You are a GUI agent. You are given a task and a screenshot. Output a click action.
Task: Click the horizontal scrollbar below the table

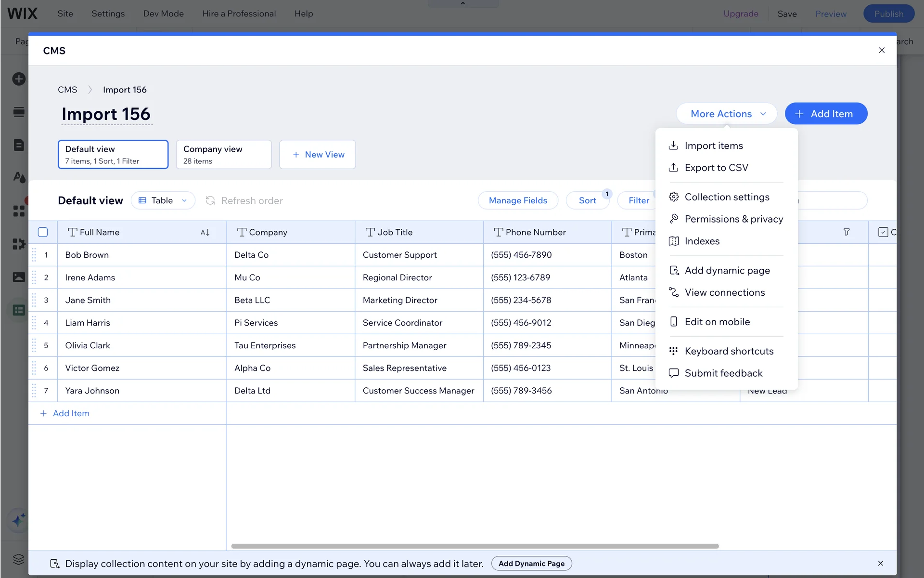point(475,546)
